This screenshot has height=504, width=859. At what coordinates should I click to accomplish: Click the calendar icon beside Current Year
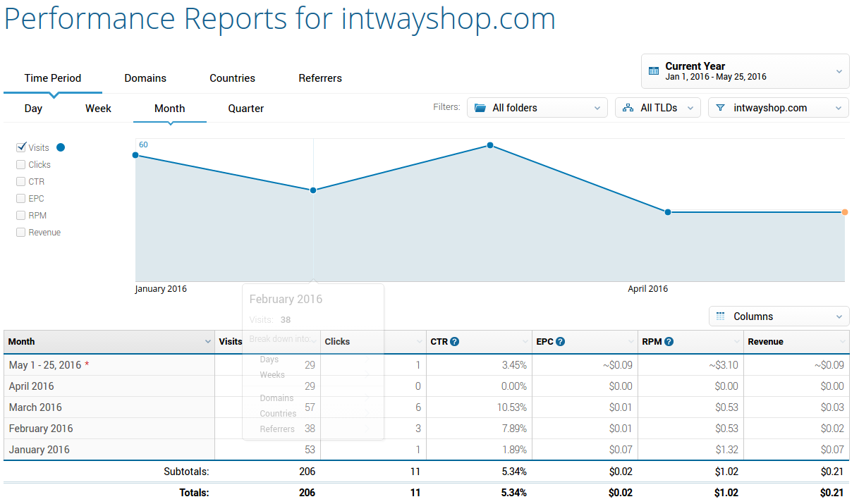654,71
